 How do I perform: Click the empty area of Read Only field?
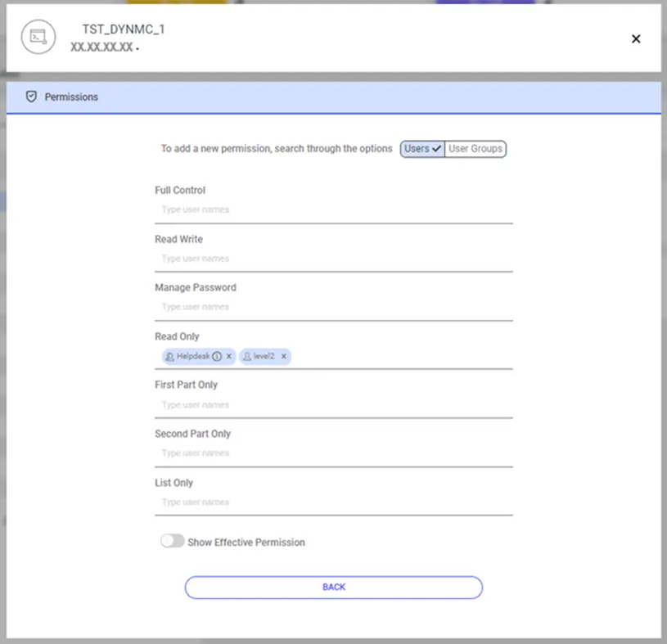[402, 357]
